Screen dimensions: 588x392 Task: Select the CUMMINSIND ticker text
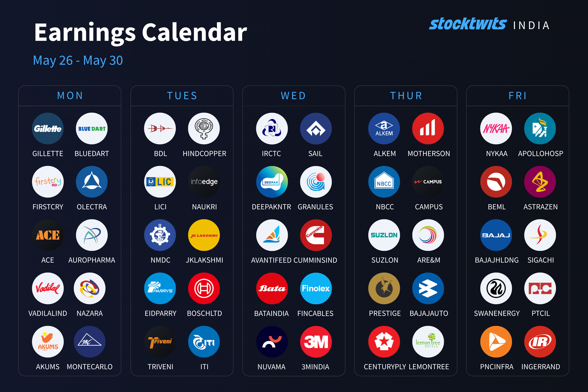(315, 260)
